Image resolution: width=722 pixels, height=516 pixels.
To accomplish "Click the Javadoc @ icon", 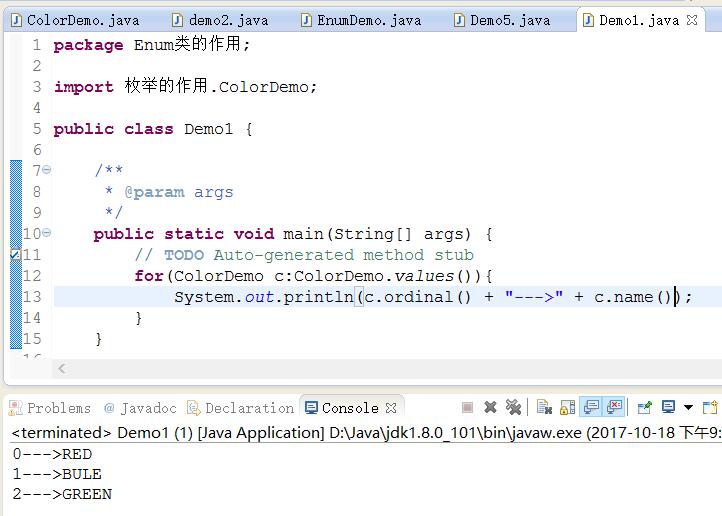I will coord(109,408).
